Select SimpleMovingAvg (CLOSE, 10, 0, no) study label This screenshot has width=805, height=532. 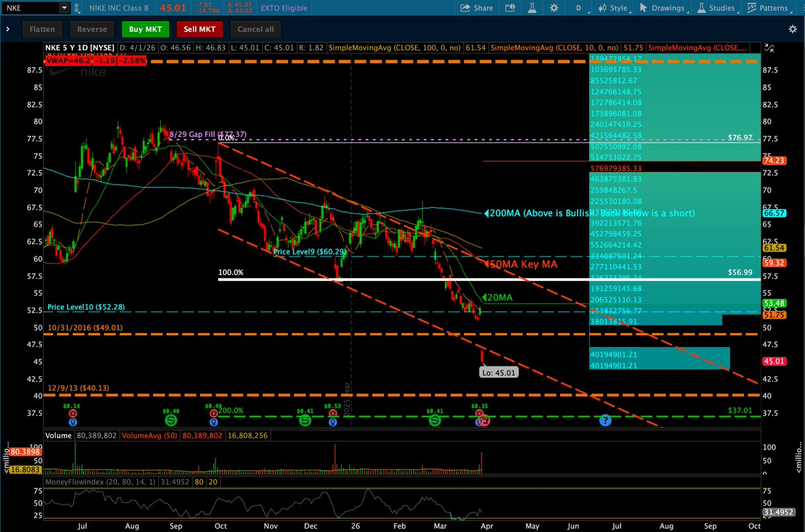(556, 48)
